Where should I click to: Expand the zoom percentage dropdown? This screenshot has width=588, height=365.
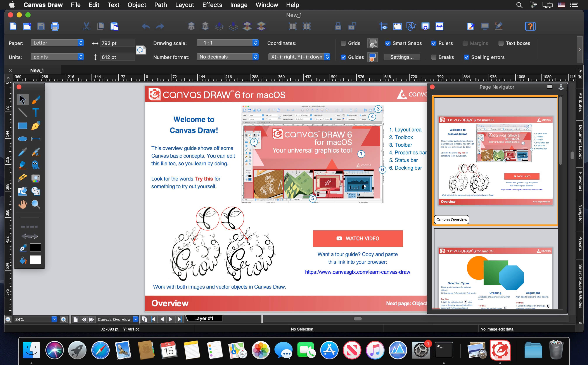[54, 319]
